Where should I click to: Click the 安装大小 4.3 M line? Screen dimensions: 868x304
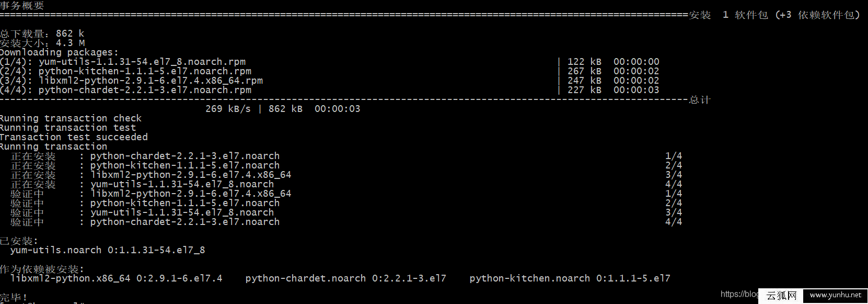pyautogui.click(x=42, y=43)
